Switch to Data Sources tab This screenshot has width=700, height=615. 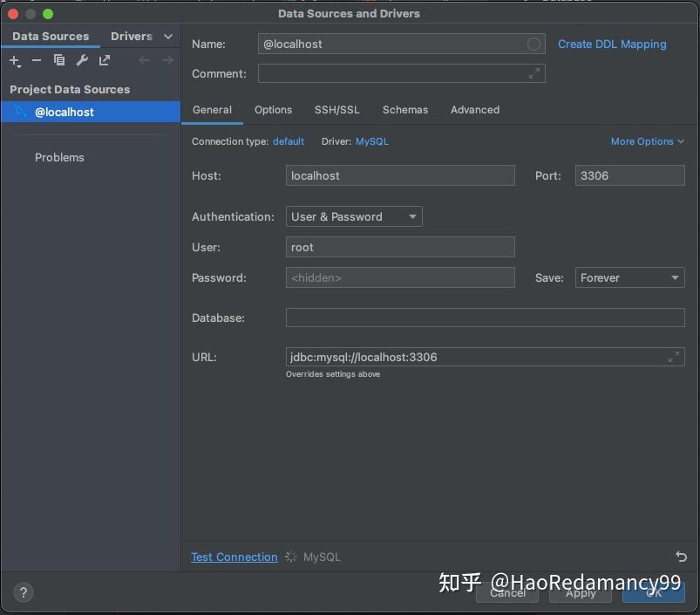point(51,36)
